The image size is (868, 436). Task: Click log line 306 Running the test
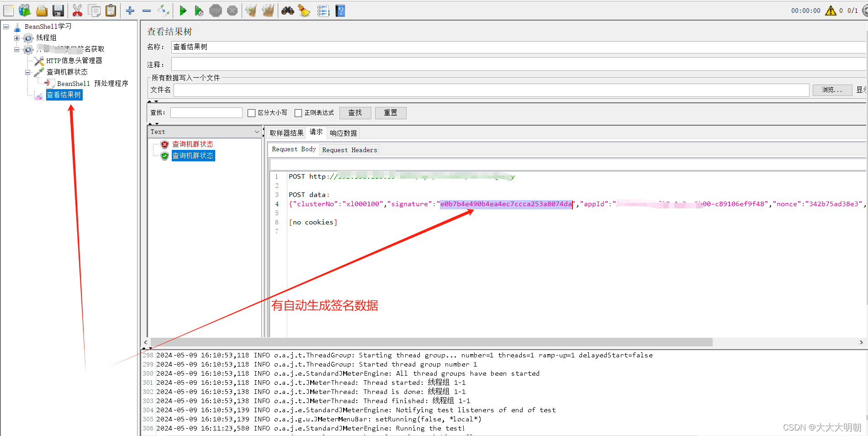point(311,428)
